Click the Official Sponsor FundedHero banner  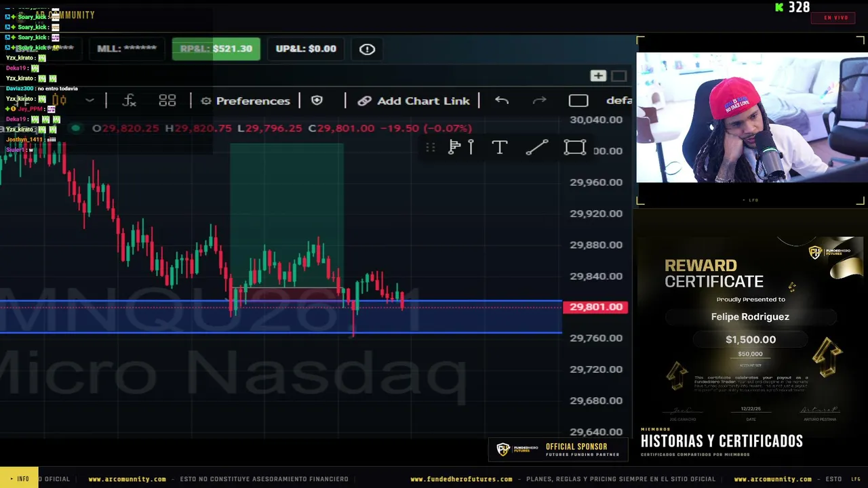click(x=558, y=450)
